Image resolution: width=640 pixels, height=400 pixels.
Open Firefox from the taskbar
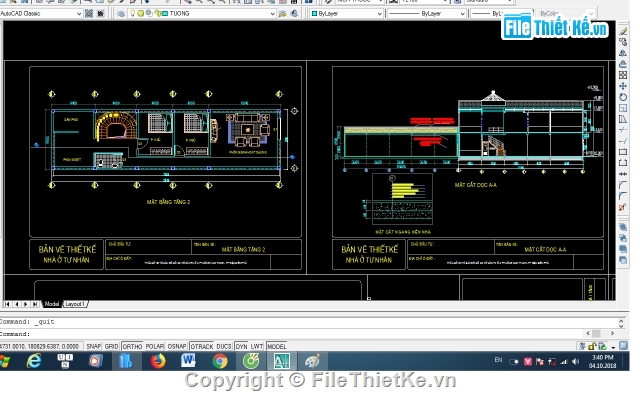coord(158,361)
